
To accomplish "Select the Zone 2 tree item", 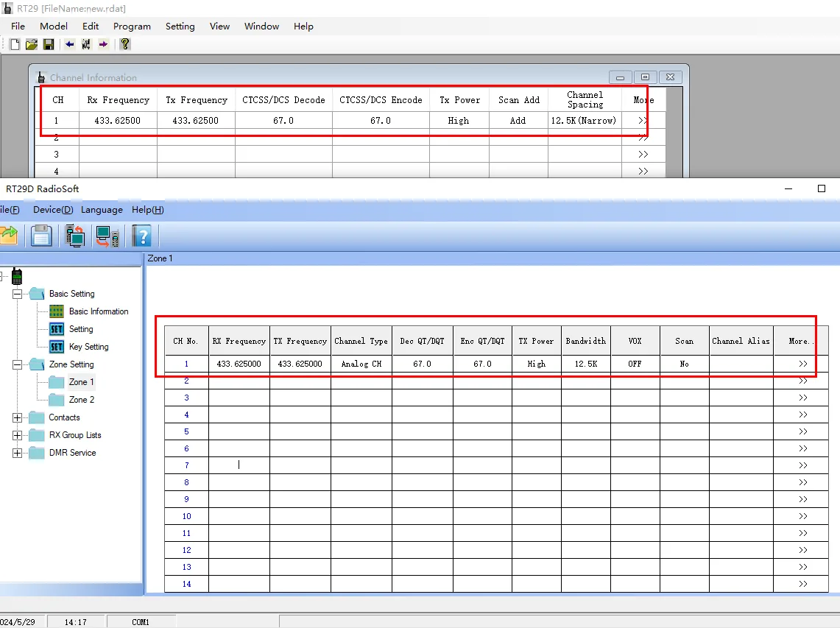I will (x=82, y=400).
